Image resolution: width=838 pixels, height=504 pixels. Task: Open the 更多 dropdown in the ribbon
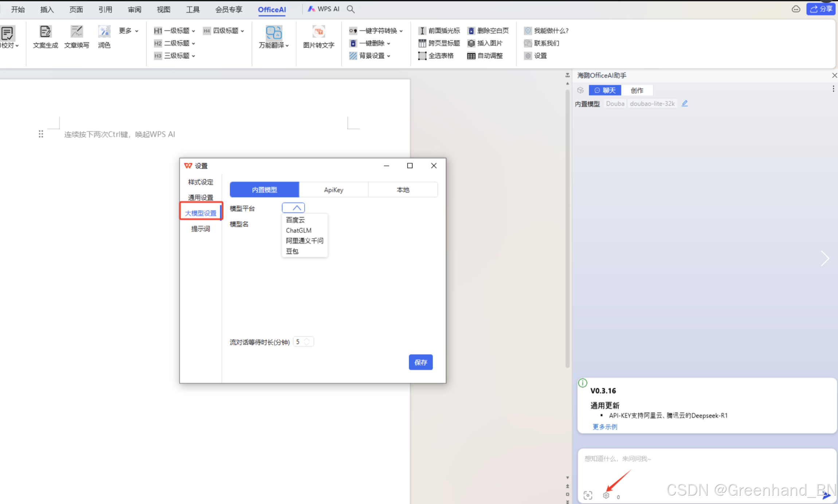(x=129, y=31)
